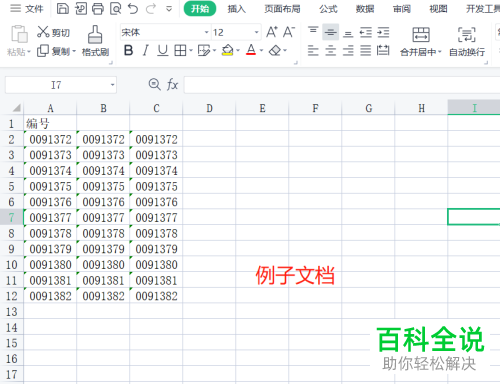Click the cell borders icon
This screenshot has width=500, height=384.
tap(180, 51)
